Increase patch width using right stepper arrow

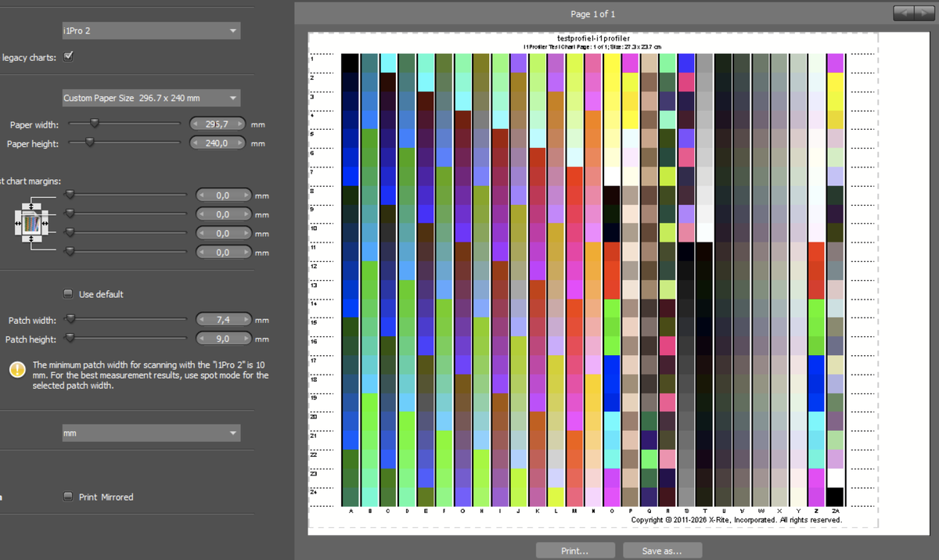coord(246,320)
